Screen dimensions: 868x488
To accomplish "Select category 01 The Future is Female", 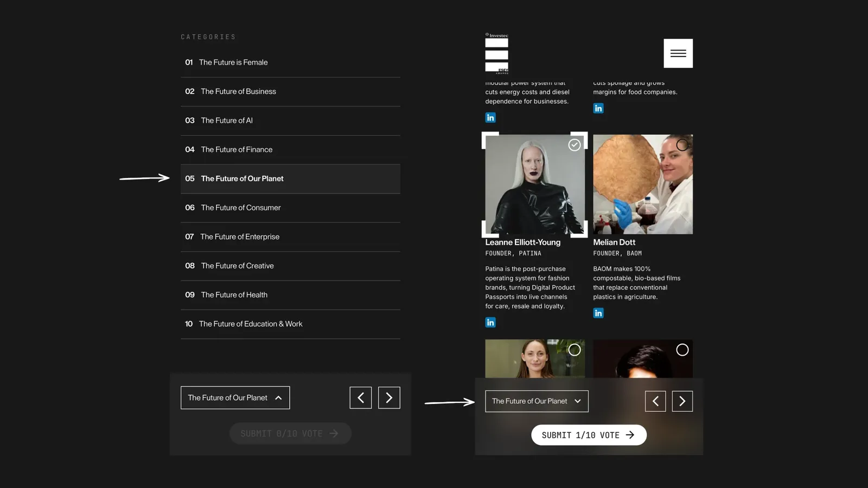I will pos(290,62).
